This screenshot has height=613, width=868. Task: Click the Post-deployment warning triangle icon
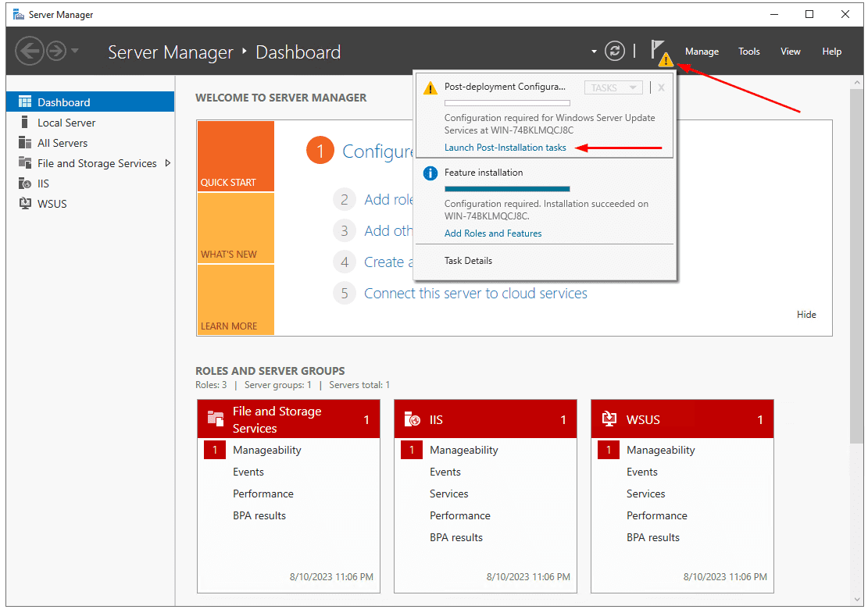click(430, 88)
